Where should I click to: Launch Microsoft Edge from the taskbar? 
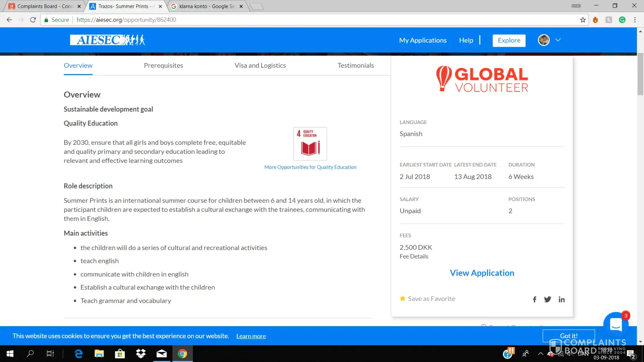point(78,353)
